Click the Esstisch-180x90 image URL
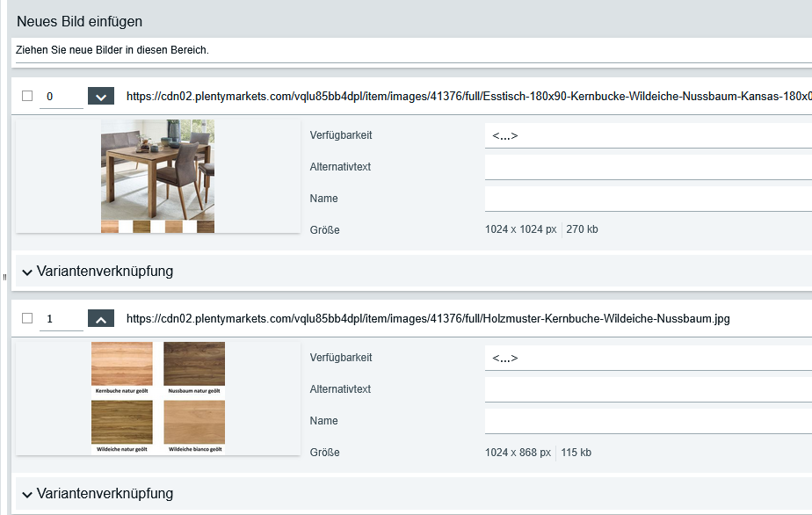Image resolution: width=812 pixels, height=515 pixels. click(x=468, y=97)
